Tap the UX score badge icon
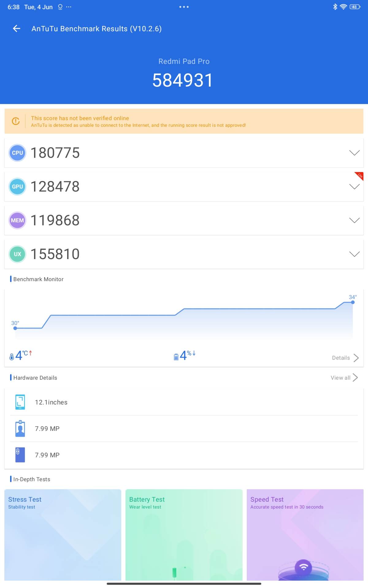Viewport: 368px width, 588px height. coord(17,254)
